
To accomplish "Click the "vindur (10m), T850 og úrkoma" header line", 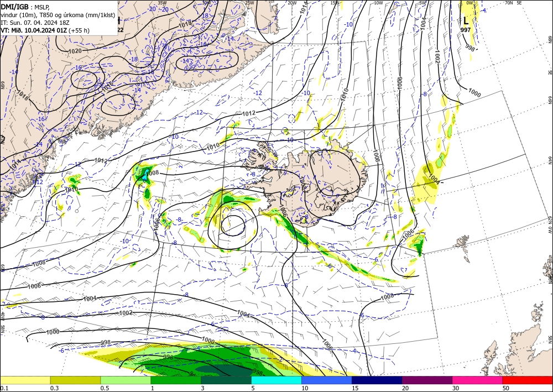I will (58, 15).
